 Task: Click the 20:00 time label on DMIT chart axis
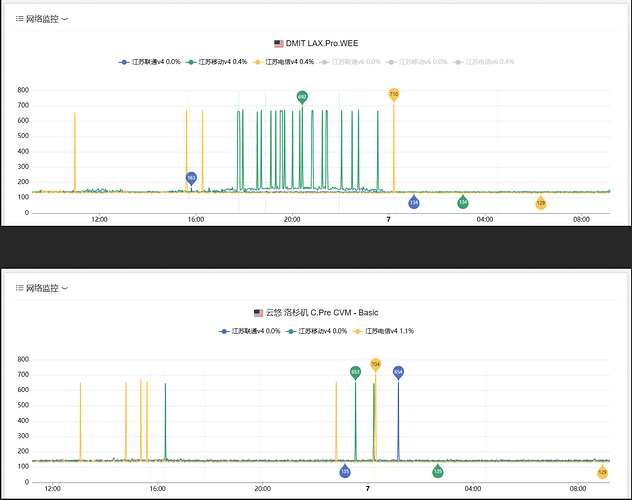click(x=292, y=219)
